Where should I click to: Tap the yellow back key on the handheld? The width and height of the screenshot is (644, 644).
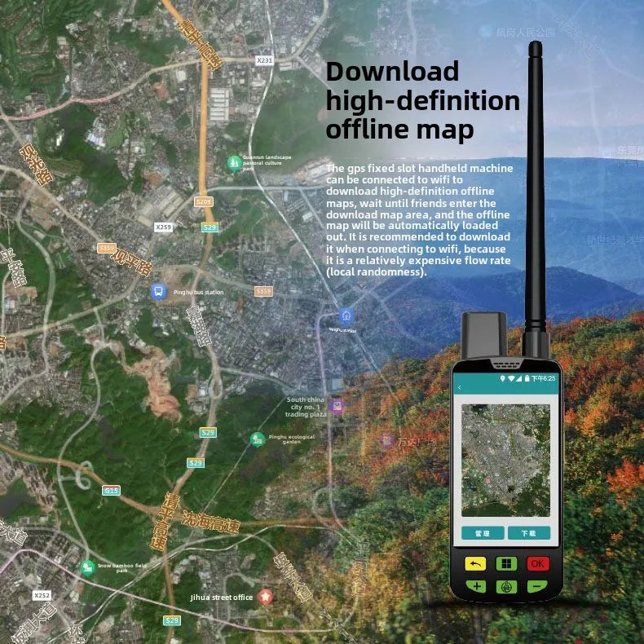click(x=475, y=564)
